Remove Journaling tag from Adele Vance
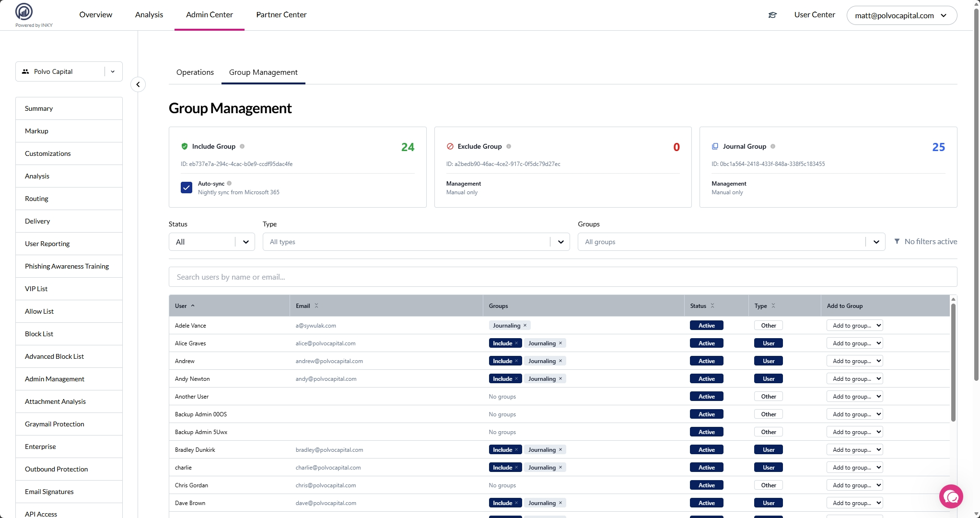 click(x=525, y=325)
